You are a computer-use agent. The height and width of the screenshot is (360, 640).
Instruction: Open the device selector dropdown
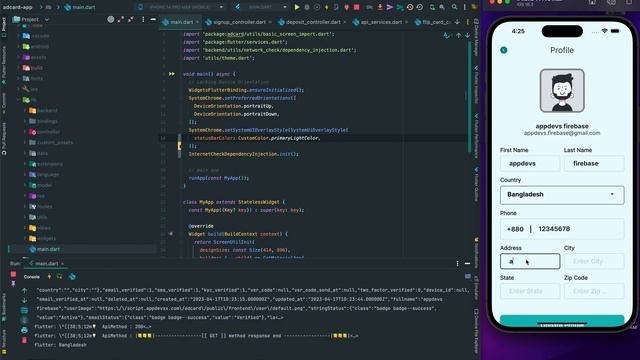click(181, 7)
